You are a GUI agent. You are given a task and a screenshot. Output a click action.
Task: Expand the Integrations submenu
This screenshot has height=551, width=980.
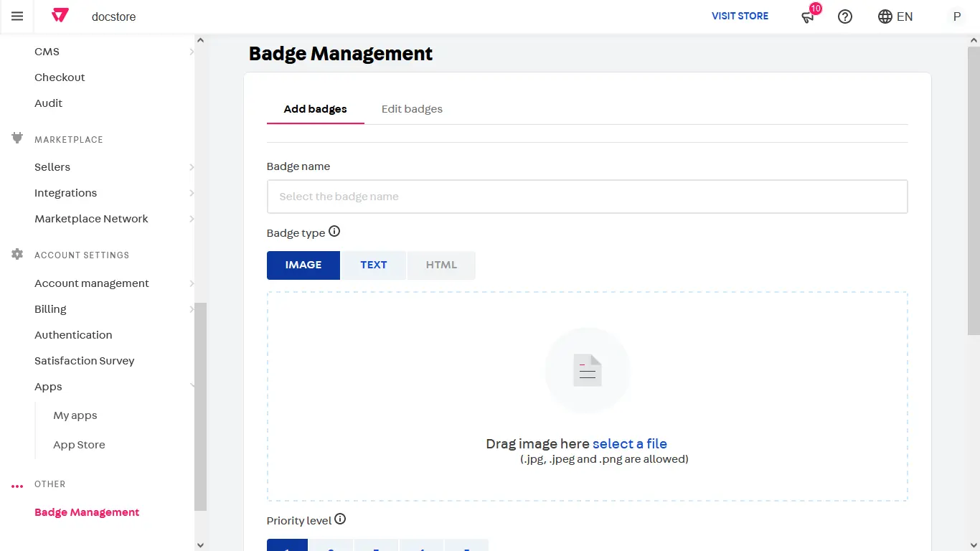coord(191,193)
